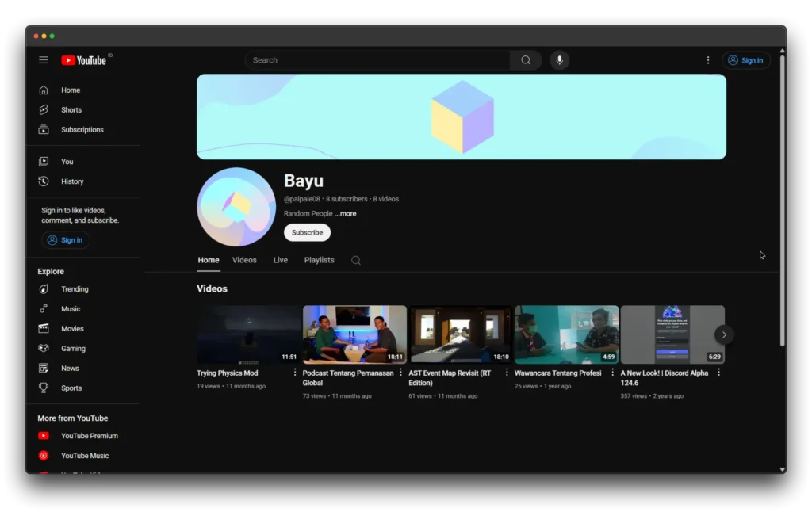The image size is (812, 512).
Task: Click the AST Event Map Revisit thumbnail
Action: click(x=461, y=334)
